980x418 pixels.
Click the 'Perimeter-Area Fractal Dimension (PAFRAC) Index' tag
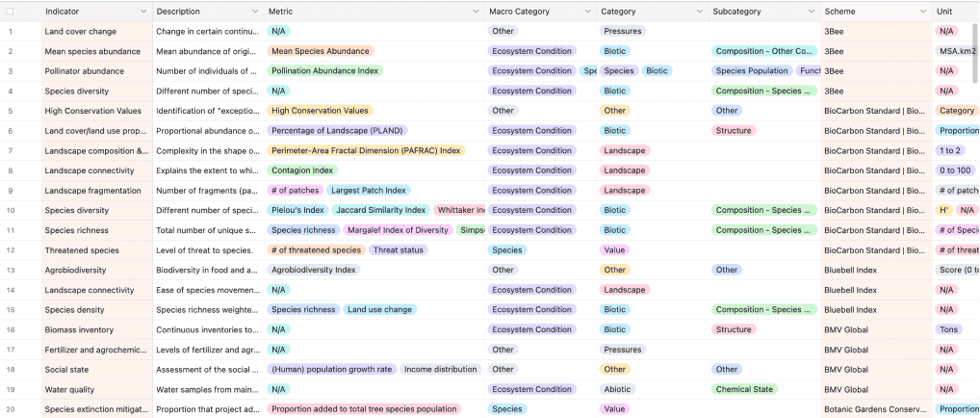coord(366,151)
